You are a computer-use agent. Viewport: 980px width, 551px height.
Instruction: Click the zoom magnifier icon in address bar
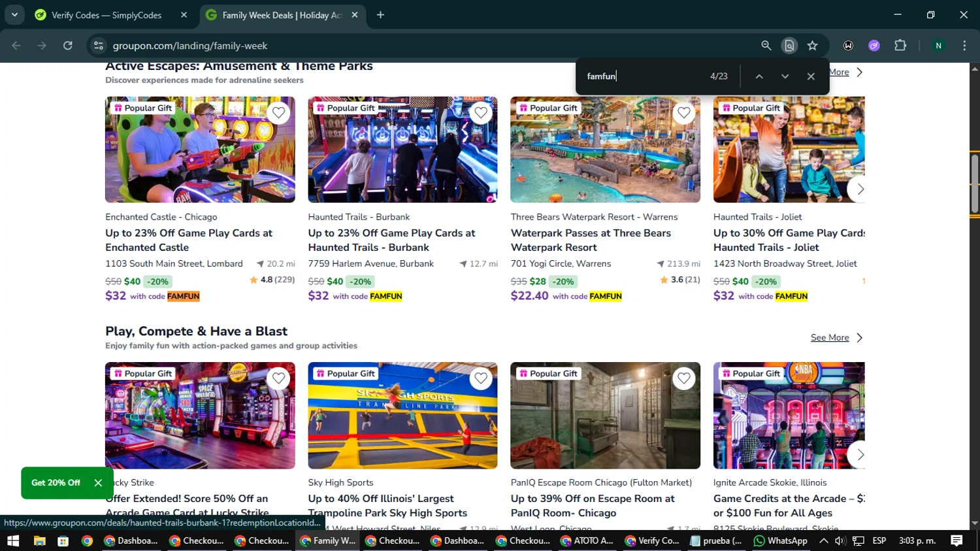766,46
